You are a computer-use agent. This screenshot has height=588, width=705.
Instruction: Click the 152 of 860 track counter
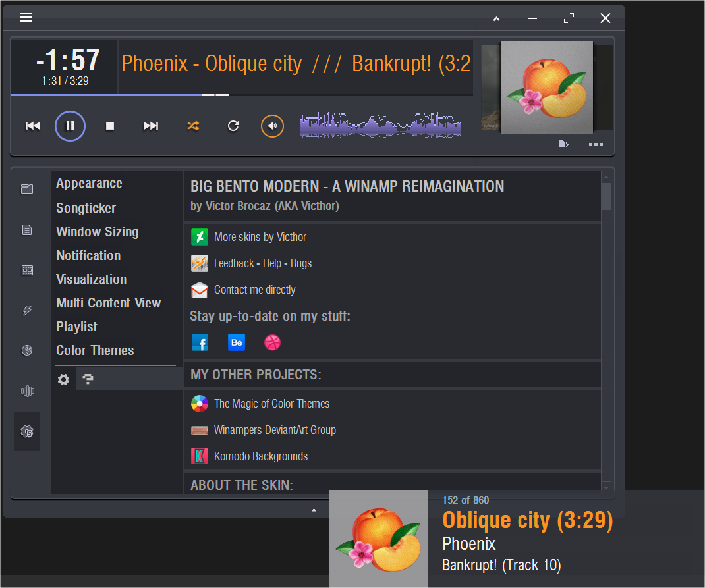tap(466, 500)
